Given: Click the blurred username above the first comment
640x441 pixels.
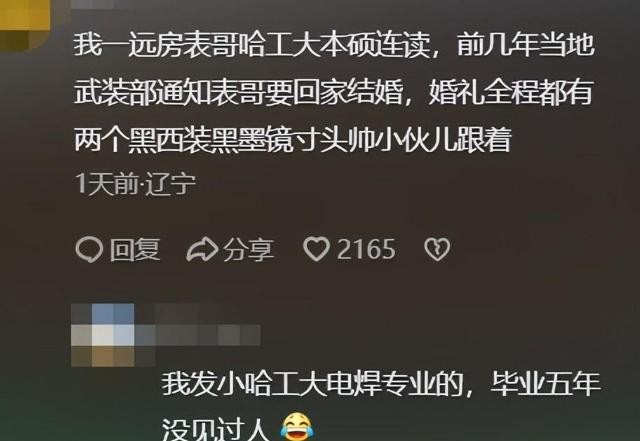Looking at the screenshot, I should (x=92, y=4).
